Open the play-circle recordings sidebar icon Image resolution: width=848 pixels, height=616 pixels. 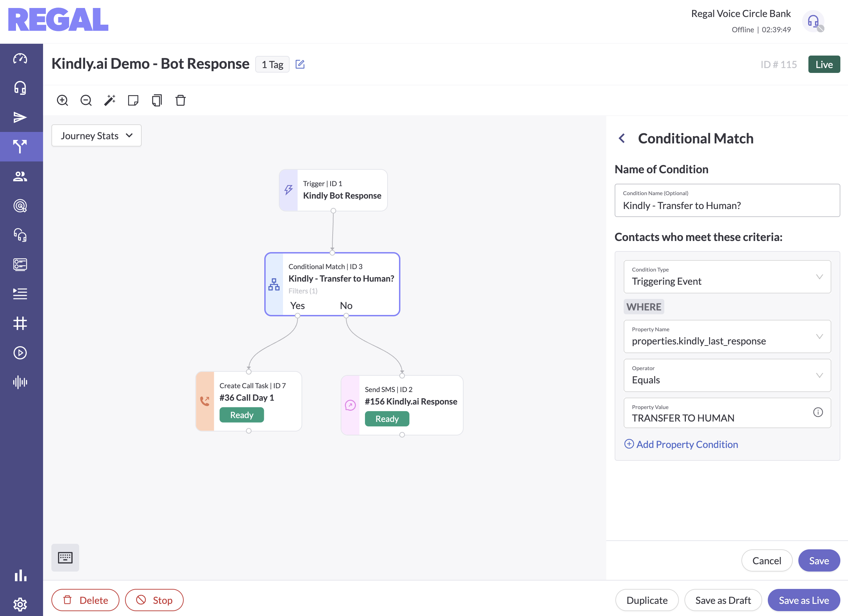tap(20, 353)
